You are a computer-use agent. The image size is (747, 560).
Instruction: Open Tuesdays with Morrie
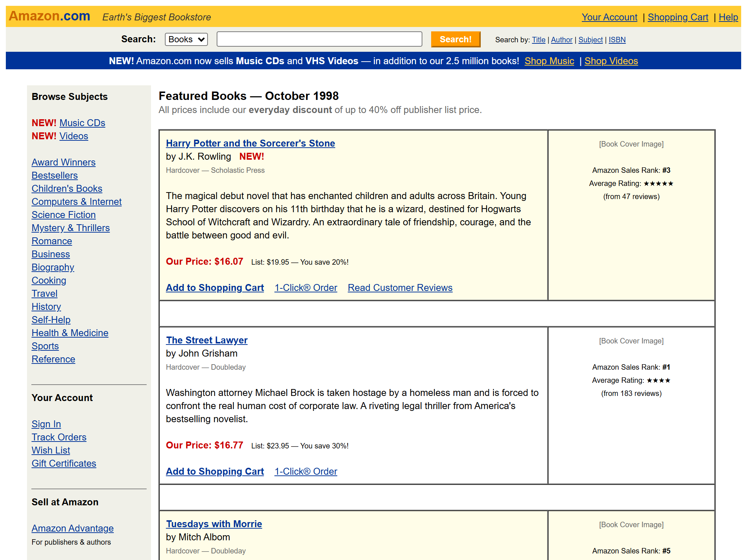(214, 524)
